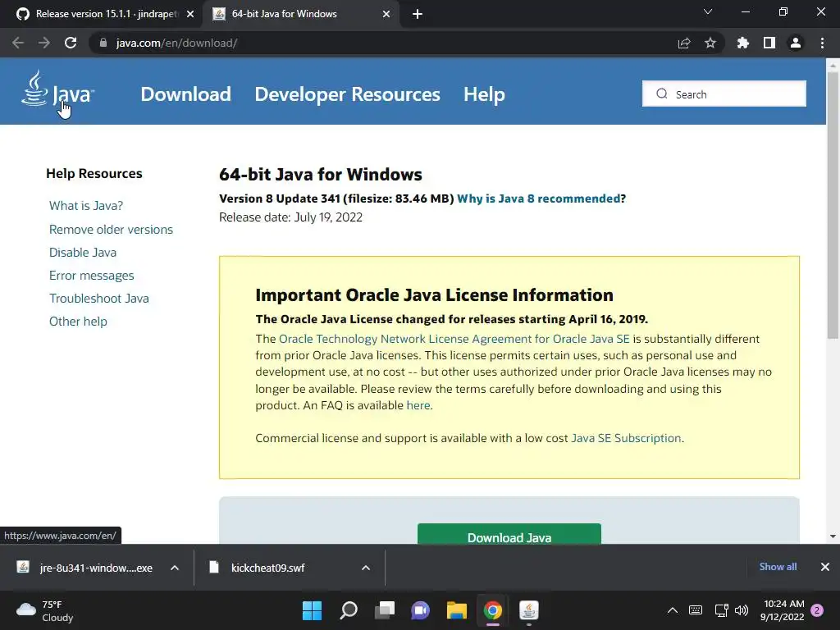
Task: Open File Explorer from taskbar
Action: tap(457, 610)
